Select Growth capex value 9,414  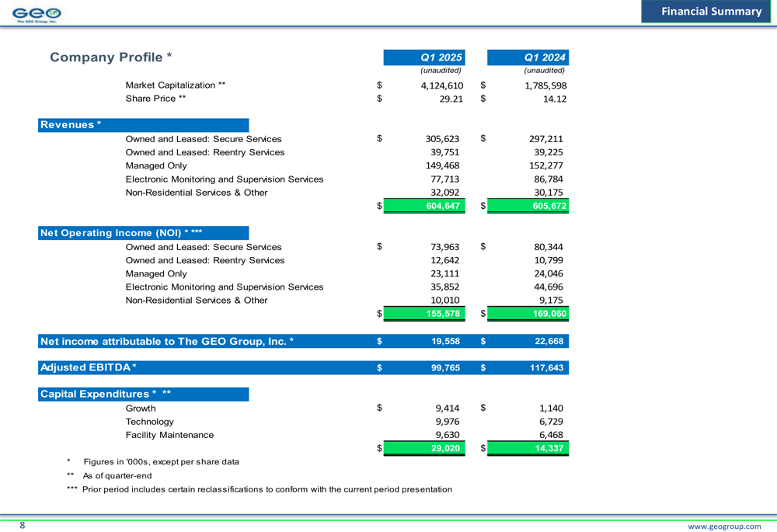coord(447,409)
